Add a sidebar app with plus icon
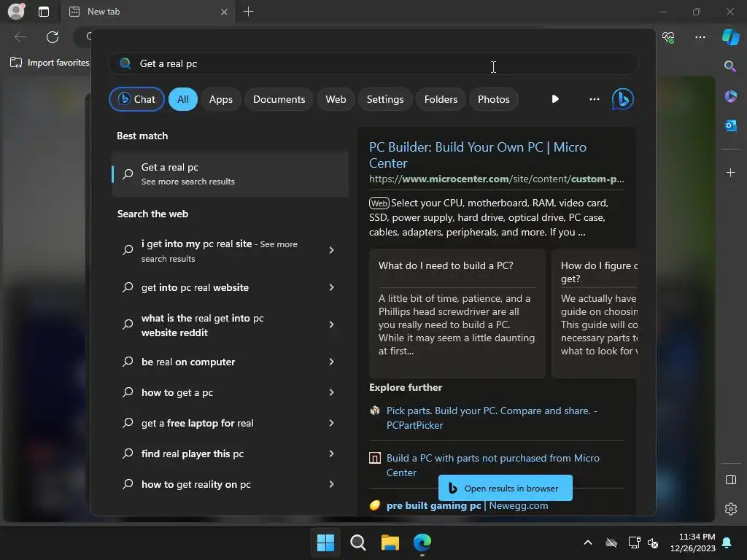This screenshot has height=560, width=747. (x=730, y=172)
